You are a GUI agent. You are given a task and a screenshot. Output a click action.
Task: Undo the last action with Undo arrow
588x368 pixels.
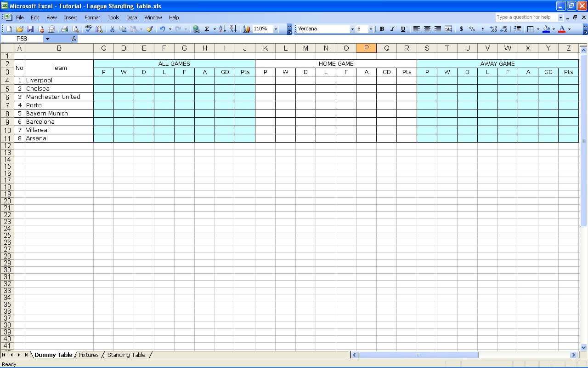162,29
